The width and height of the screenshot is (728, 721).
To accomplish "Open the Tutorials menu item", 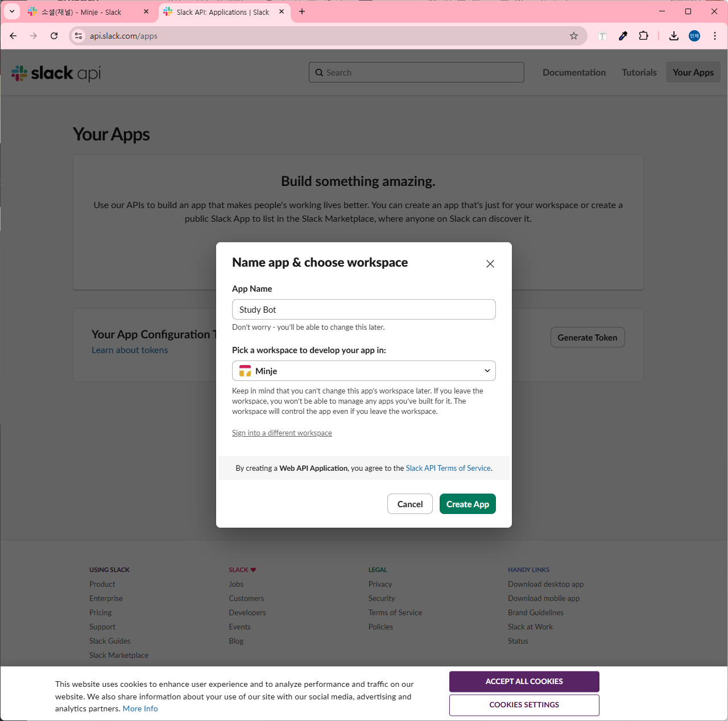I will click(639, 72).
